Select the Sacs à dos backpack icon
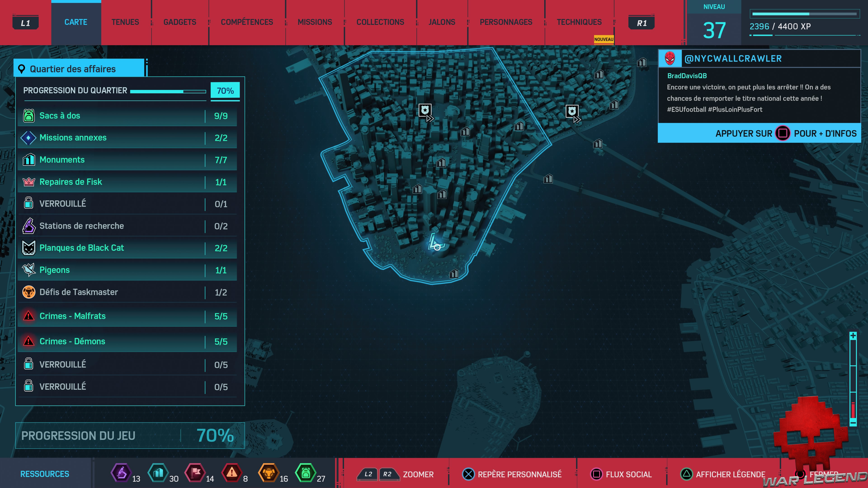This screenshot has height=488, width=868. [29, 115]
